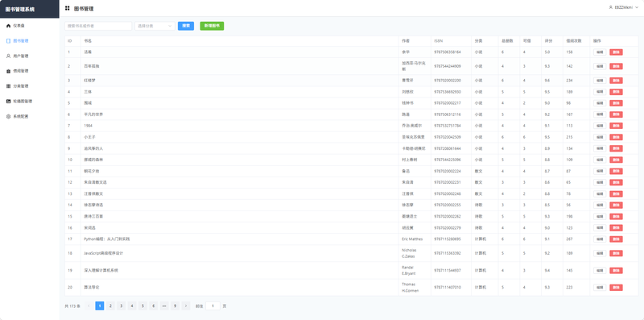Delete the book 汪曾祺散文
Viewport: 644px width, 320px height.
click(616, 193)
